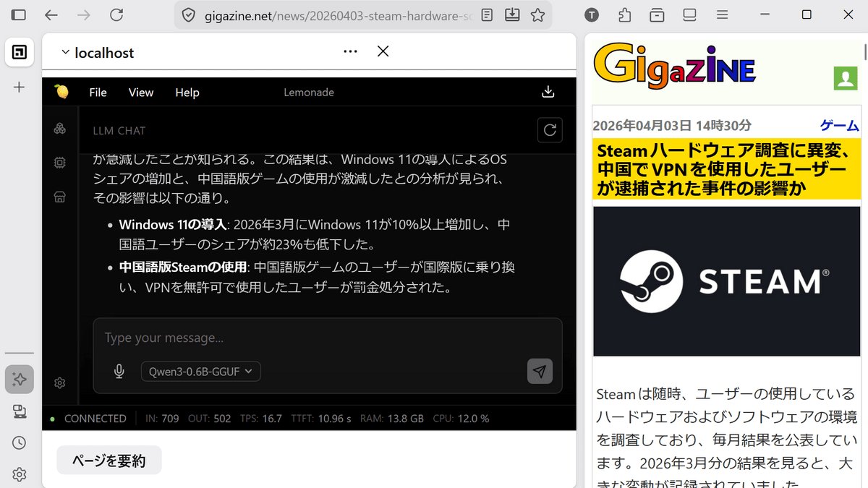Click the ページを要約 summarize button
Screen dimensions: 868x488
[x=109, y=460]
